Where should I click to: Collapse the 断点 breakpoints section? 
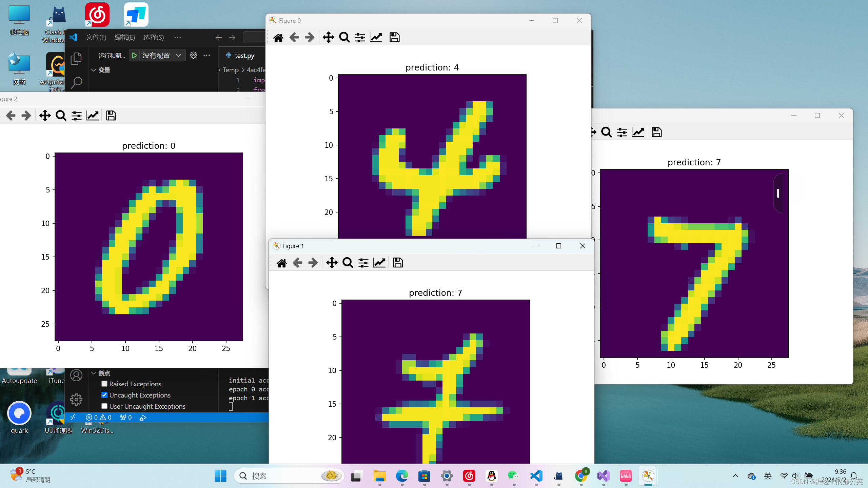click(94, 373)
